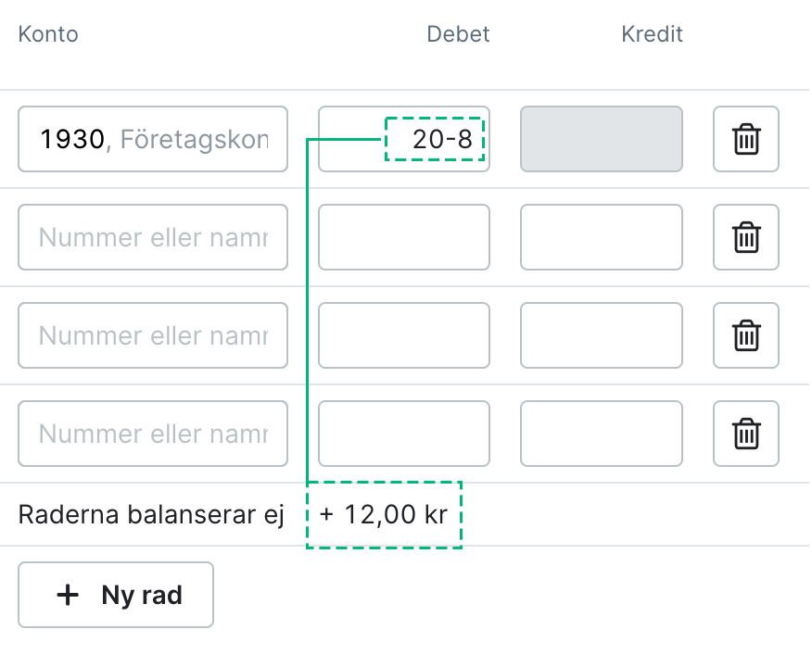Click the Kredit column header
Image resolution: width=812 pixels, height=667 pixels.
pos(652,34)
